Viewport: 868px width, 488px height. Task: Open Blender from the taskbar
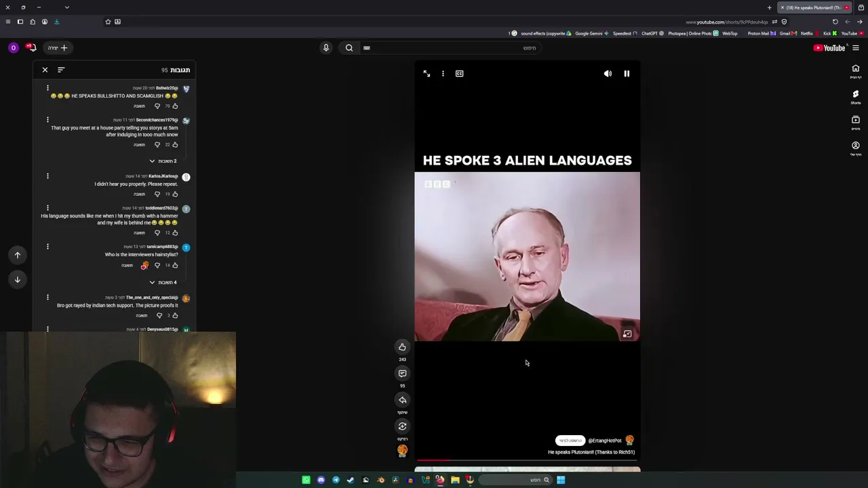click(380, 480)
